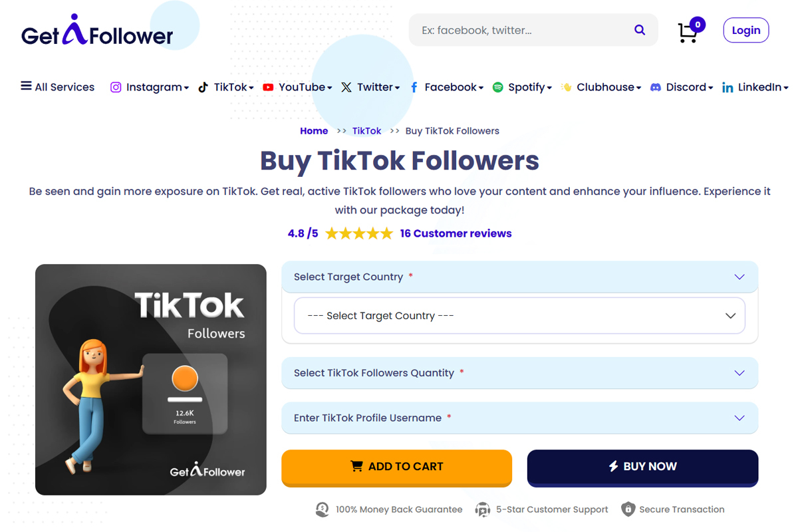This screenshot has height=532, width=798.
Task: Open the Select Target Country combo box
Action: click(x=519, y=316)
